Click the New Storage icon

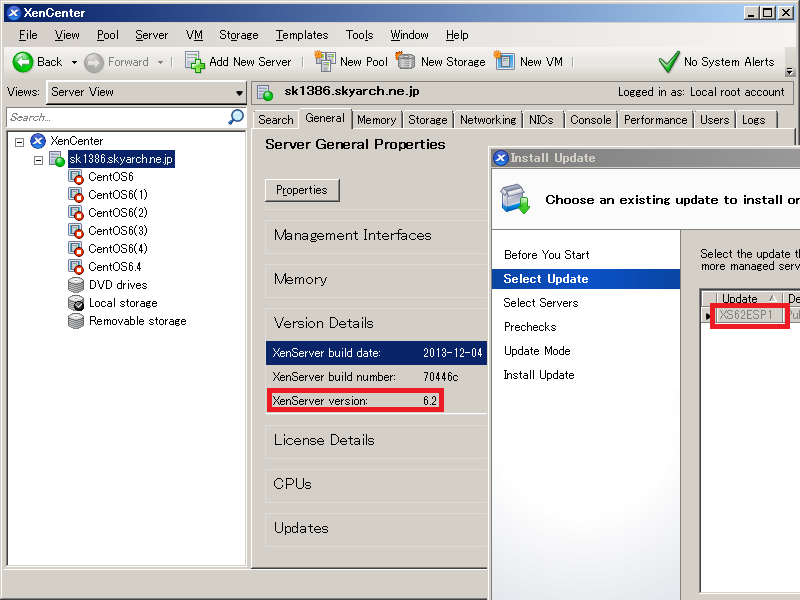(406, 61)
